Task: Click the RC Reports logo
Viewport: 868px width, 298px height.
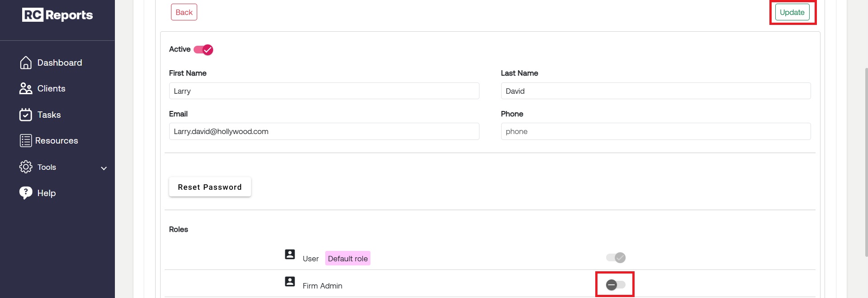Action: click(x=57, y=15)
